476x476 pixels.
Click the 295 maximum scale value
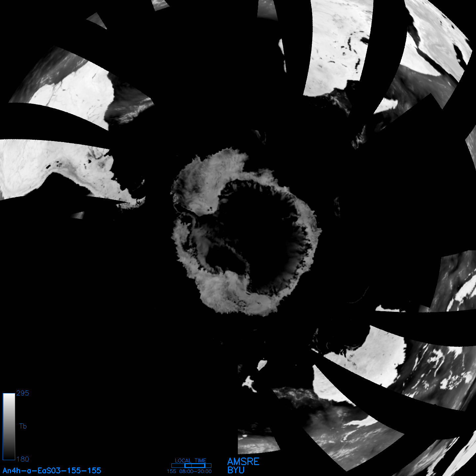[x=23, y=393]
